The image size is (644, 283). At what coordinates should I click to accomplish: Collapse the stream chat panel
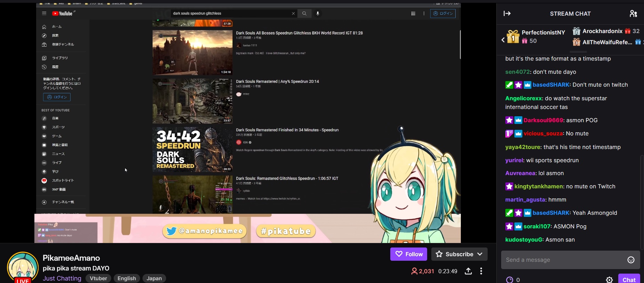[x=507, y=14]
